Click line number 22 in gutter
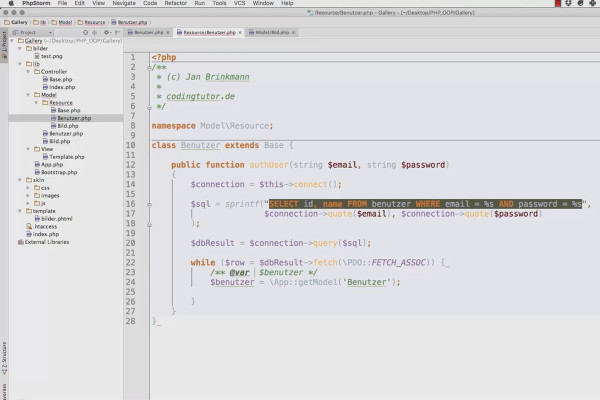The image size is (600, 400). [130, 263]
